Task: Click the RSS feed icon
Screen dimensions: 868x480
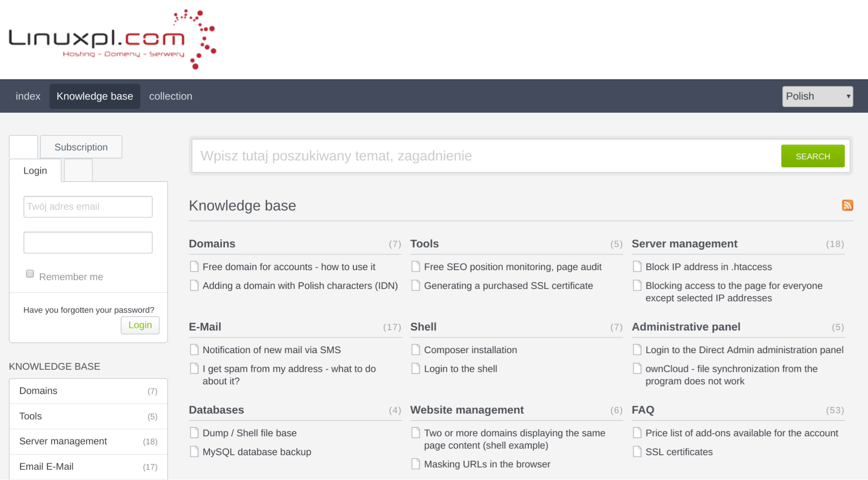Action: [x=847, y=205]
